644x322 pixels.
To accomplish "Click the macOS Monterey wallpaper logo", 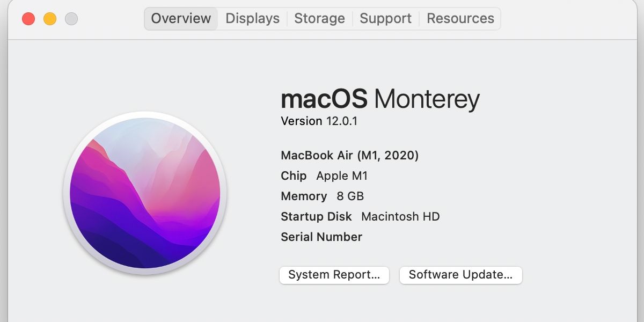I will point(145,193).
